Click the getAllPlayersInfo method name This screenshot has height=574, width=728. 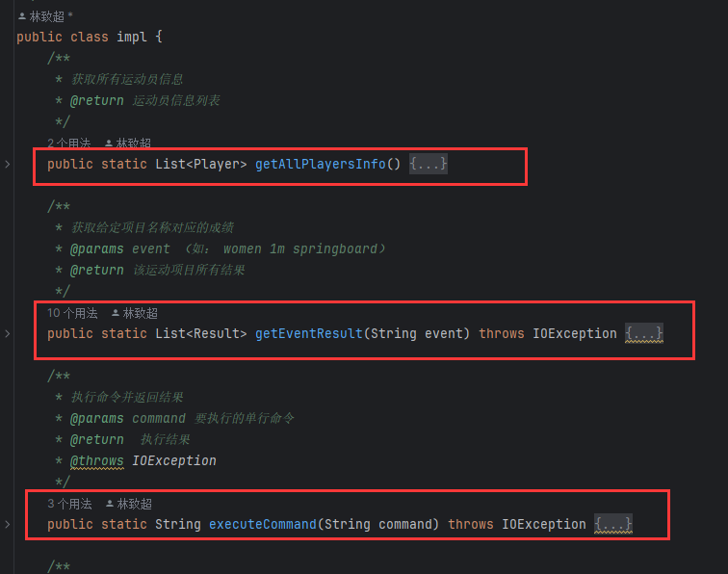click(321, 164)
